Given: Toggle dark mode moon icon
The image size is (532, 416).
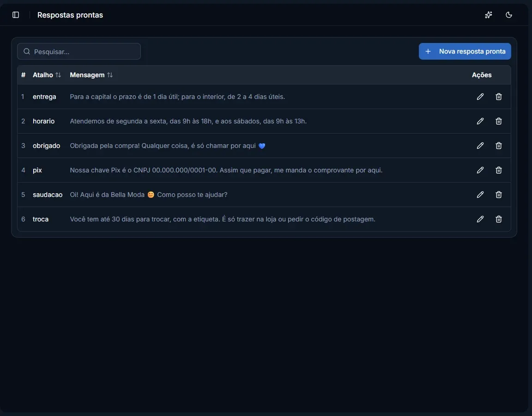Looking at the screenshot, I should point(508,15).
